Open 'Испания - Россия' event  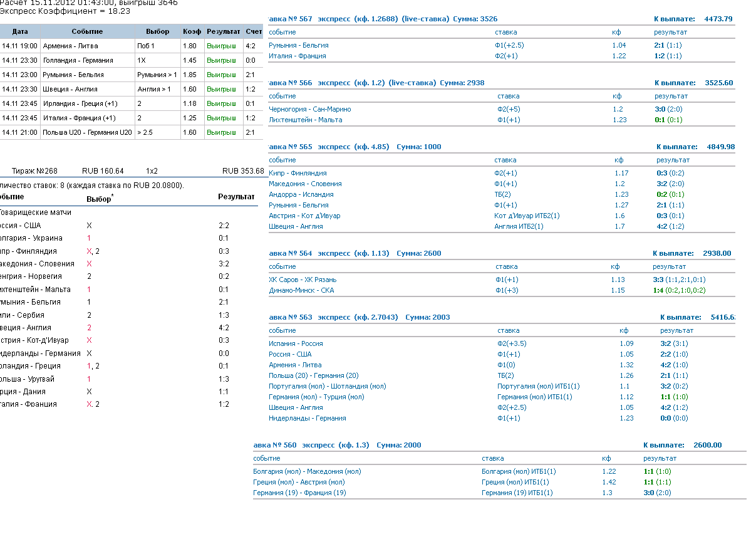(296, 343)
